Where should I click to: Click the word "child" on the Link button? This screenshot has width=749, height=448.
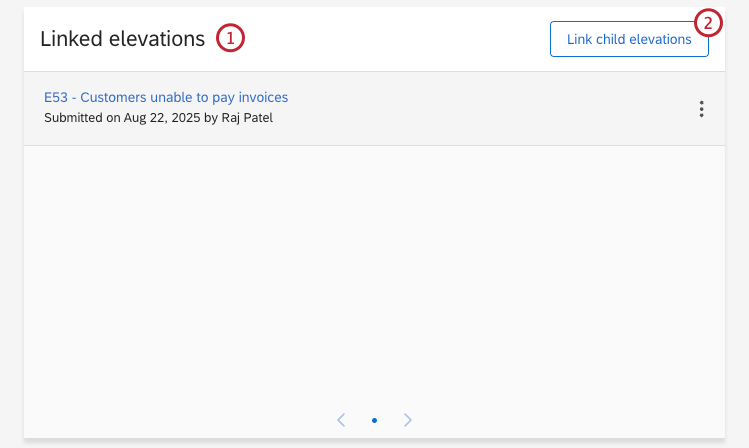613,40
